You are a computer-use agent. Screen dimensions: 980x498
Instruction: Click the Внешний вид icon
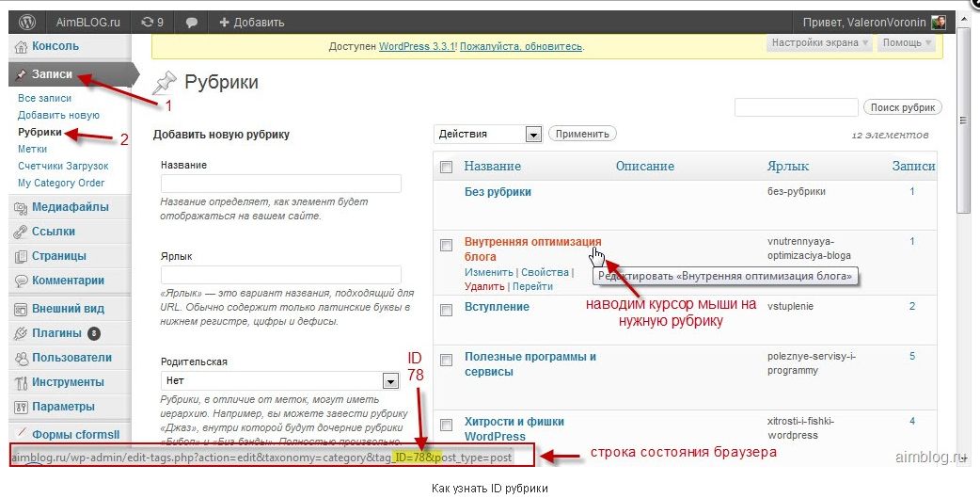click(21, 309)
